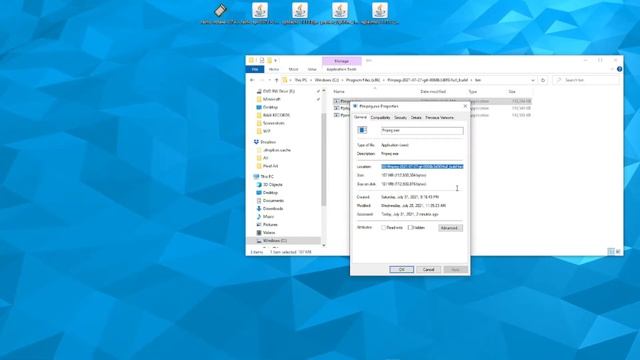Go up one folder level with up arrow
Viewport: 640px width, 360px height.
[x=276, y=80]
